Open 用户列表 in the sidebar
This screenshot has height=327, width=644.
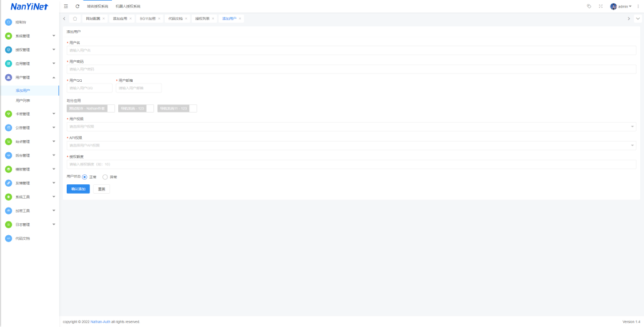(23, 100)
